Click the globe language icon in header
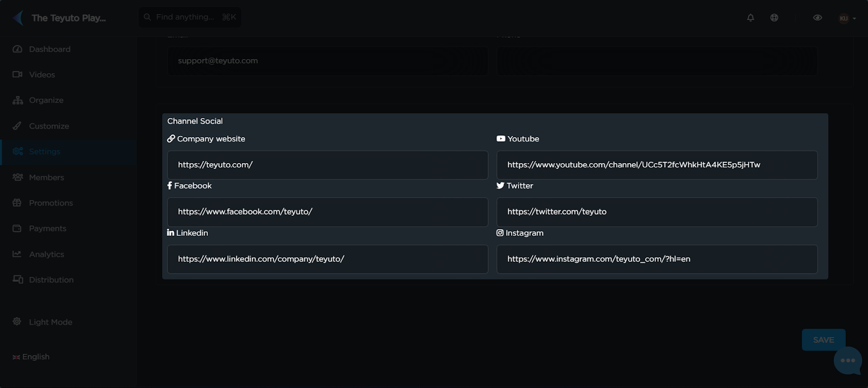Viewport: 868px width, 388px height. pyautogui.click(x=774, y=18)
